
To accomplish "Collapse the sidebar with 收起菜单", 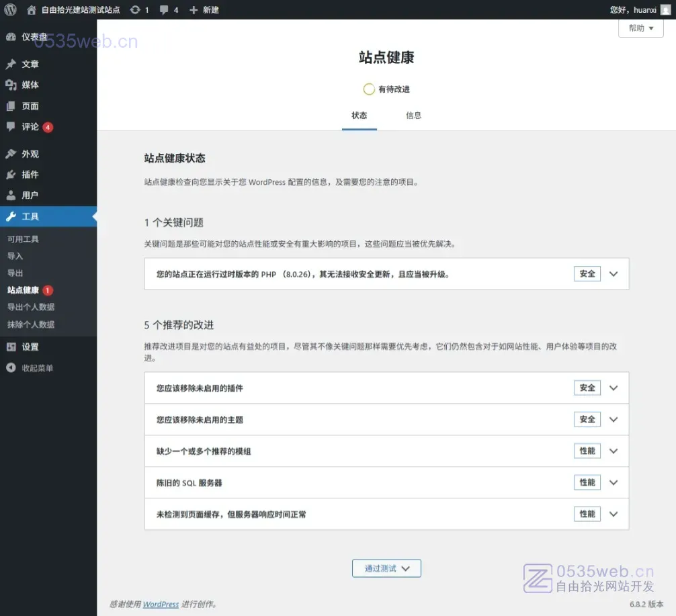I will [x=37, y=368].
